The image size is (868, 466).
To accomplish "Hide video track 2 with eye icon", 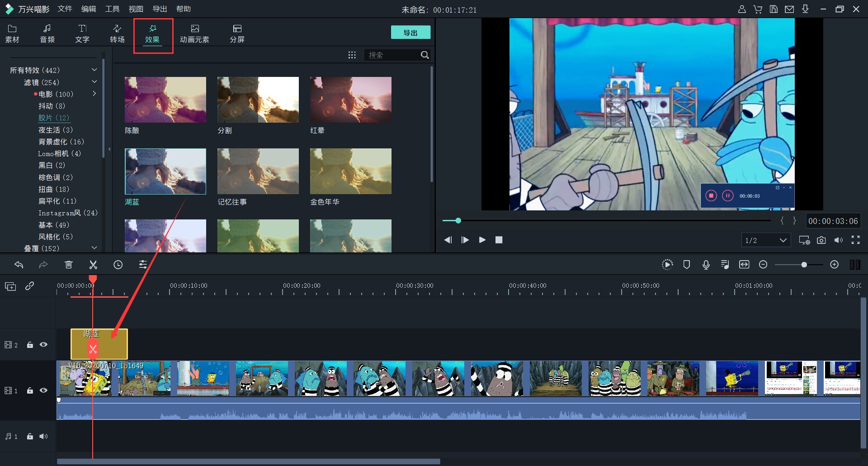I will pyautogui.click(x=43, y=345).
